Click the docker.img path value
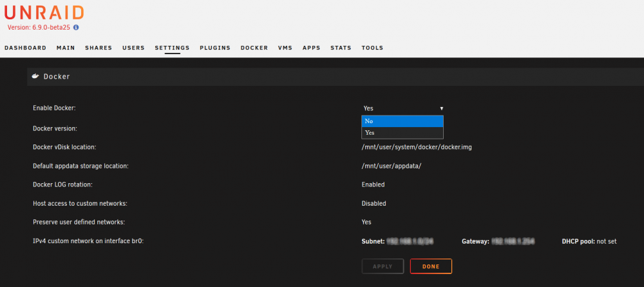 click(x=417, y=147)
